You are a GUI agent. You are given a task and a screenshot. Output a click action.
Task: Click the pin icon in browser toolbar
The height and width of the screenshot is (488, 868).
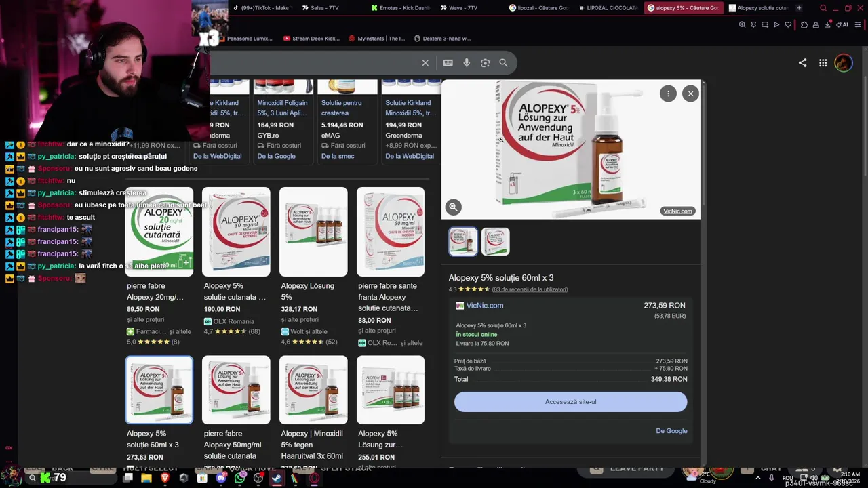pos(753,24)
